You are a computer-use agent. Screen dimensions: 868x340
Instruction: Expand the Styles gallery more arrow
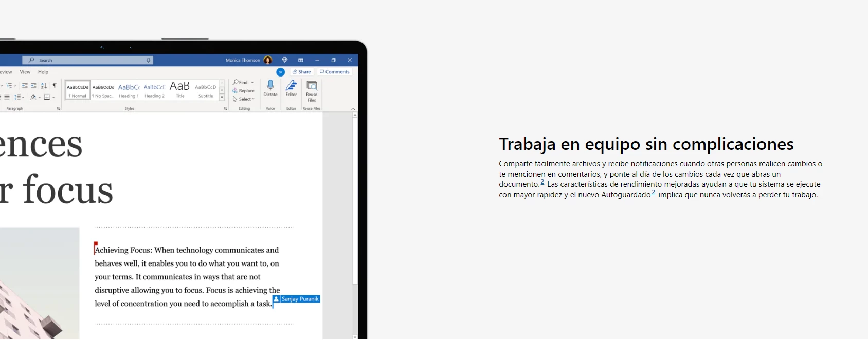(x=222, y=97)
